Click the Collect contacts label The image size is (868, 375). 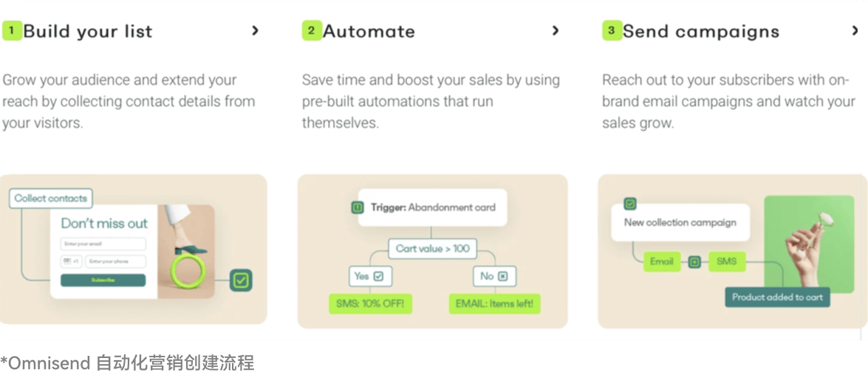point(51,198)
